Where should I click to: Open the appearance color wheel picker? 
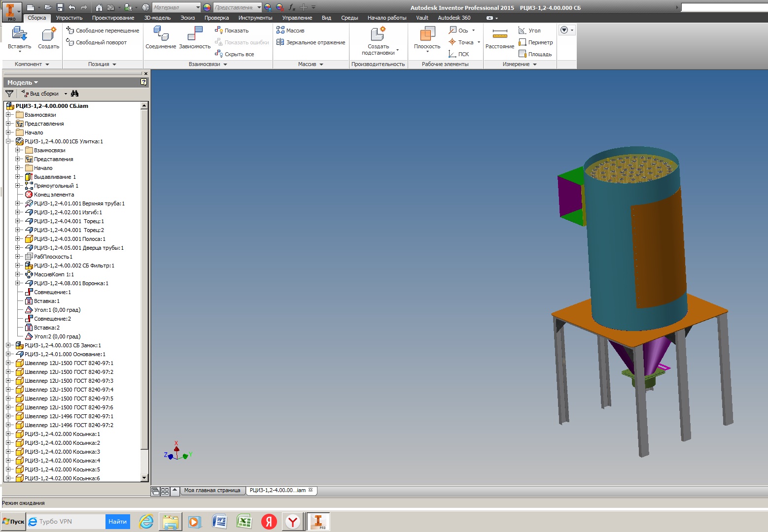pos(207,7)
